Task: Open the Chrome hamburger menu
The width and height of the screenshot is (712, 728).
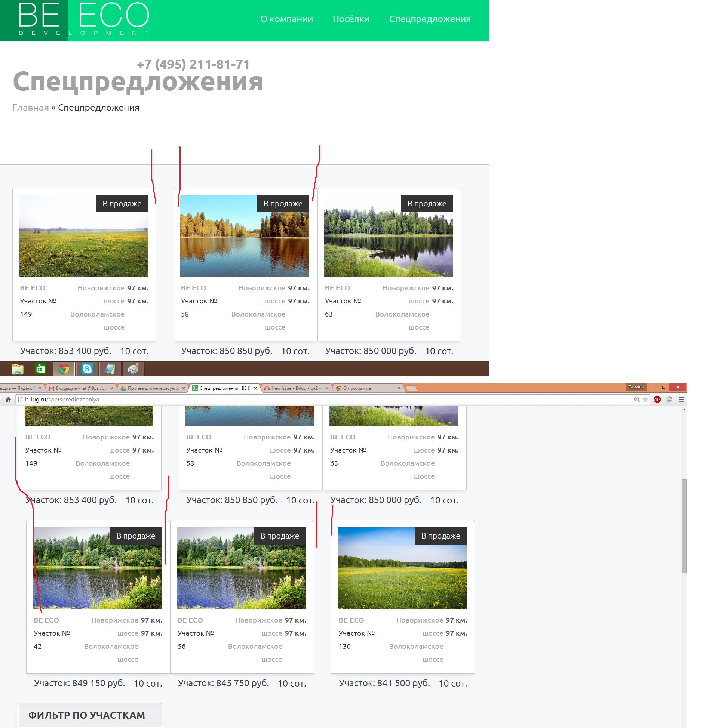Action: (x=681, y=399)
